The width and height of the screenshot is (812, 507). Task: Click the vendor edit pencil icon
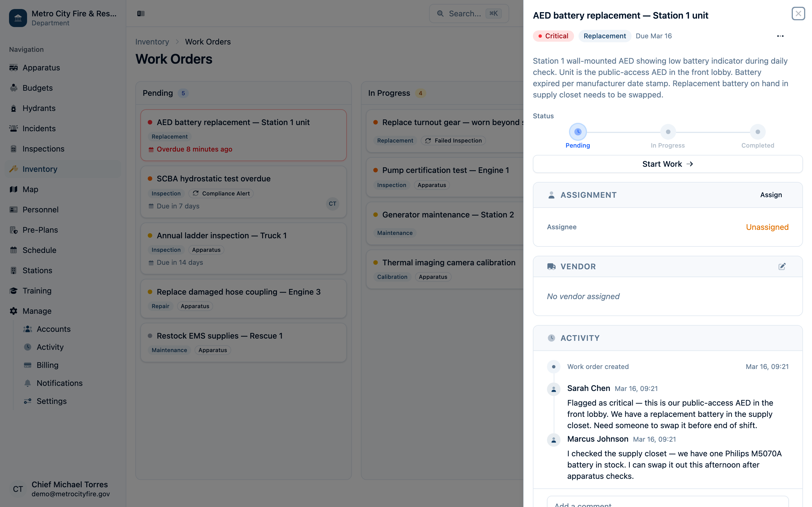782,266
